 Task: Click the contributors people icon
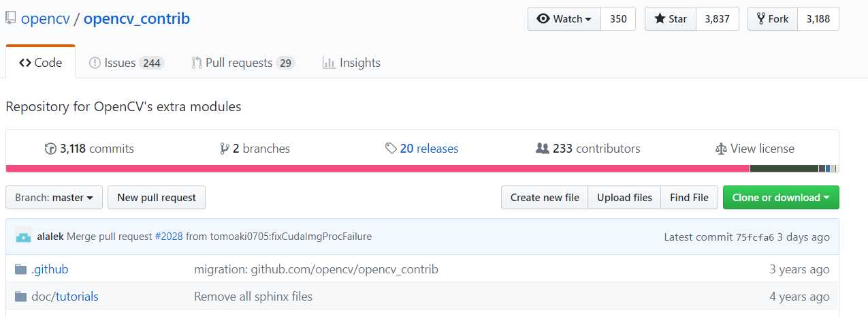(x=543, y=149)
